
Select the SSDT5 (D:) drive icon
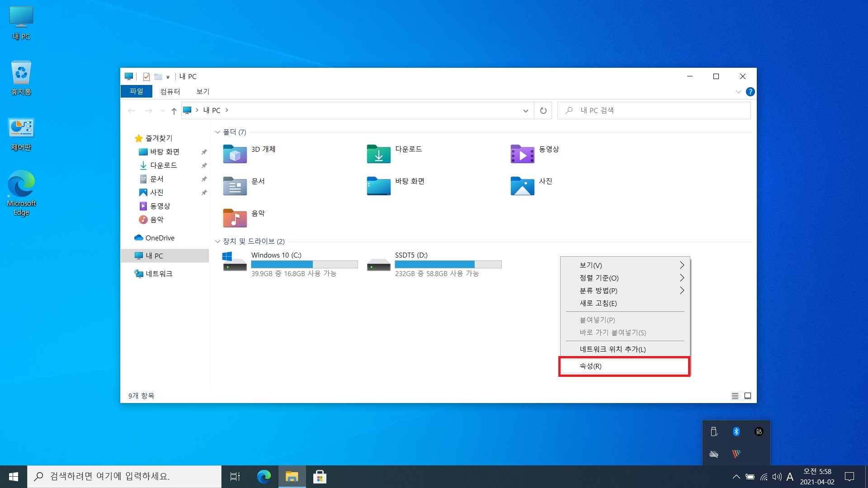378,265
